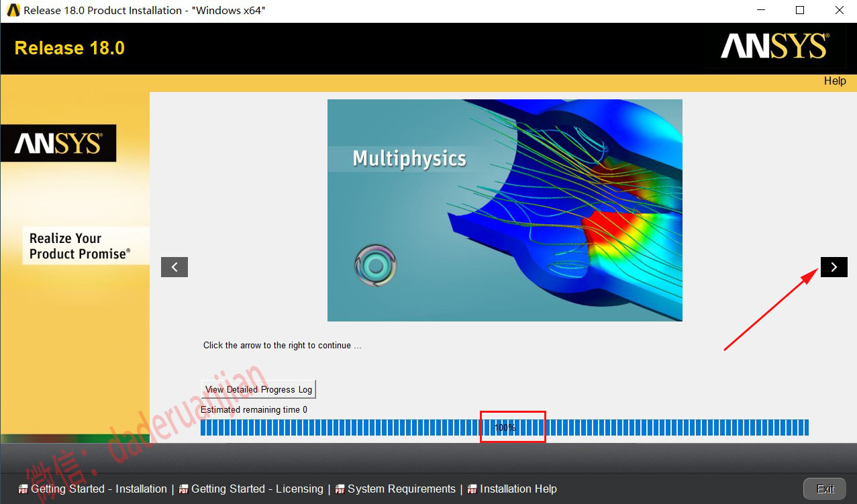
Task: Open the System Requirements link
Action: point(401,489)
